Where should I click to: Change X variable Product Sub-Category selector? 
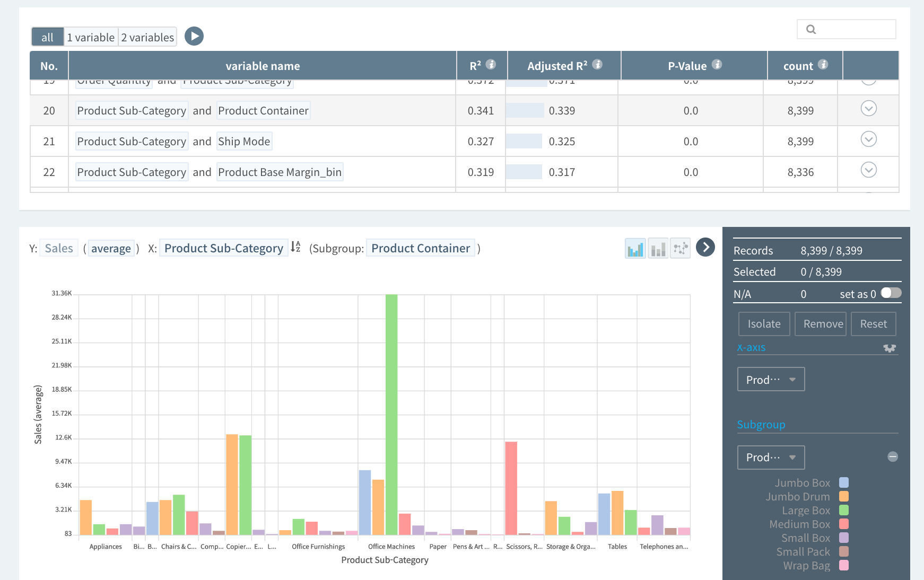coord(223,248)
